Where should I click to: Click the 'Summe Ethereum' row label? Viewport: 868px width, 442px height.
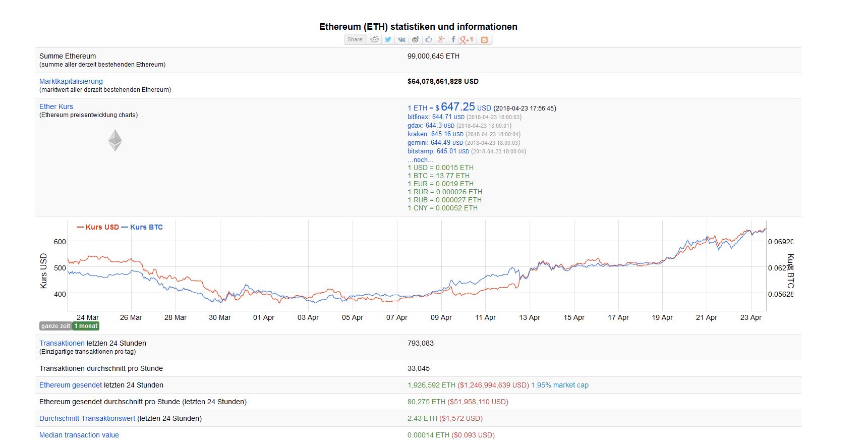coord(68,56)
